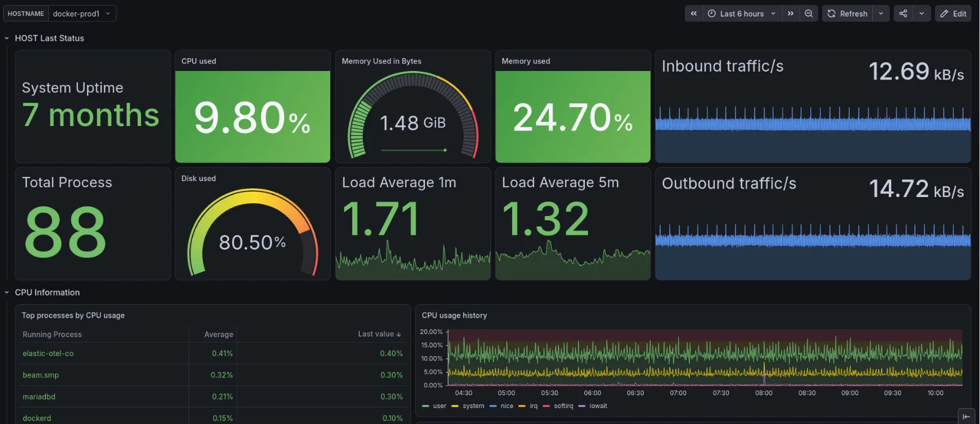Click the 24.70% memory used value
980x424 pixels.
[573, 117]
